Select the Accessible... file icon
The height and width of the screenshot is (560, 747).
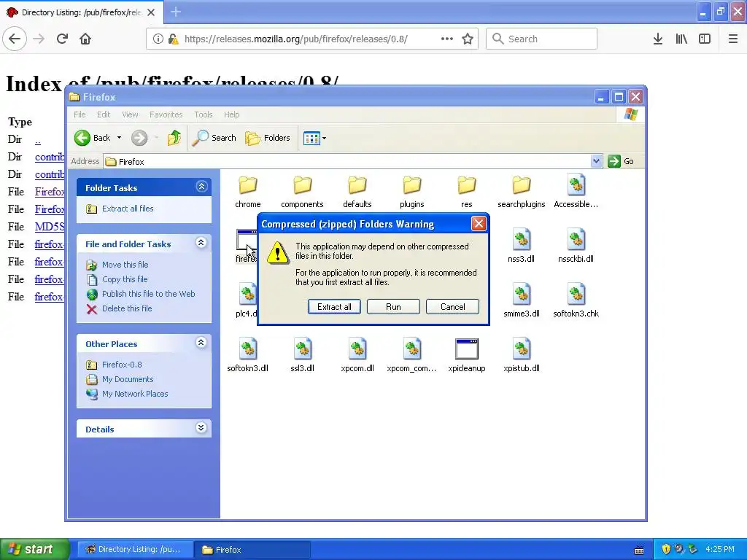(576, 184)
